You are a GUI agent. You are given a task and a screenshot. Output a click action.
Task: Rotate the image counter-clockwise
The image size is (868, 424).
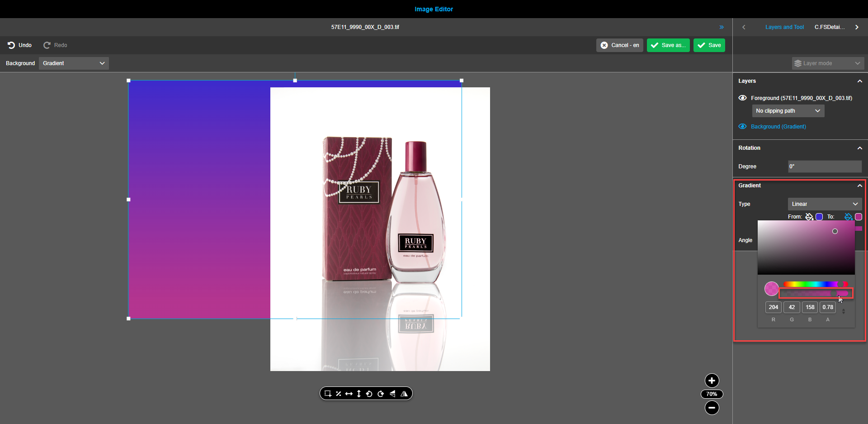370,393
